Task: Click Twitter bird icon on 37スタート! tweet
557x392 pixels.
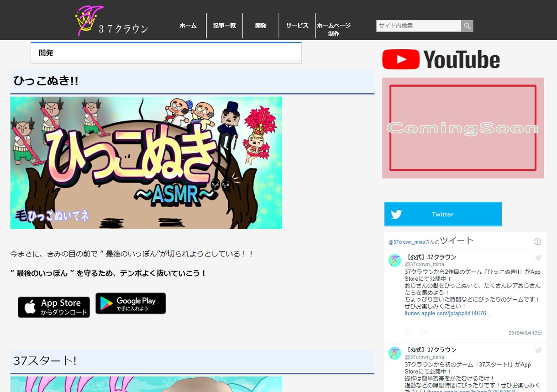Action: pyautogui.click(x=538, y=350)
